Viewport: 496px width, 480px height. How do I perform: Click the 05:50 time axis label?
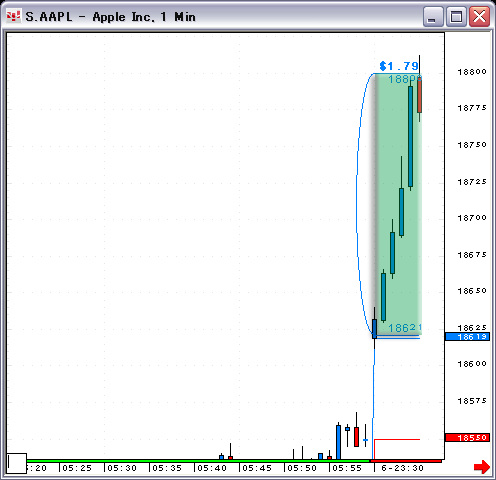tap(302, 468)
